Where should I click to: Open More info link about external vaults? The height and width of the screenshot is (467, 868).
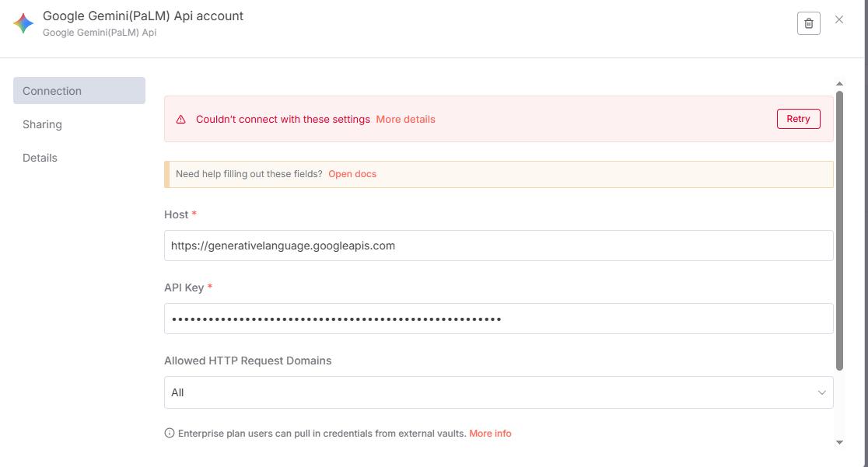coord(490,434)
